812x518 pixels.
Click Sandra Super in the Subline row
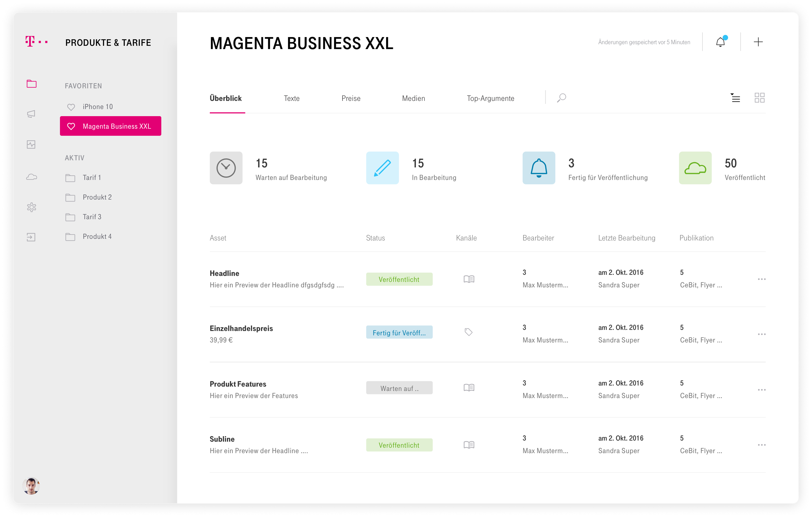tap(619, 451)
